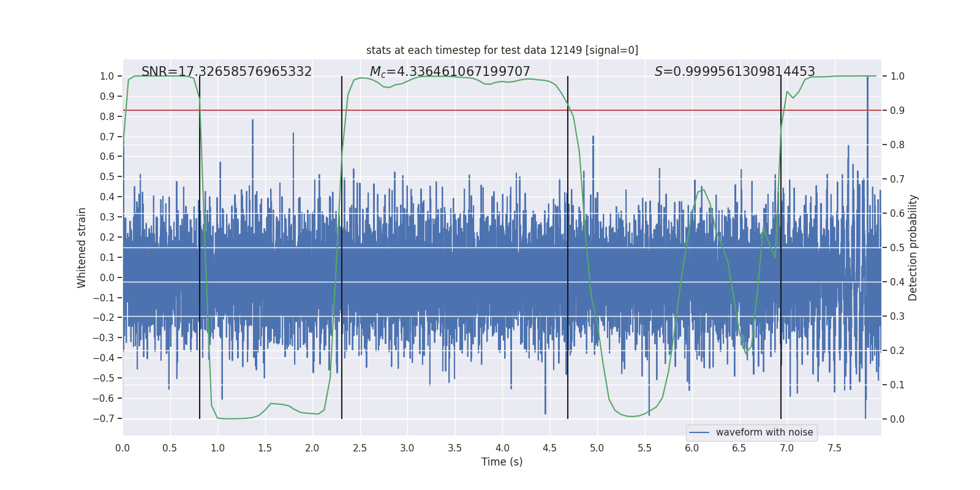Select the 5.0 tick on the Time axis

click(597, 448)
